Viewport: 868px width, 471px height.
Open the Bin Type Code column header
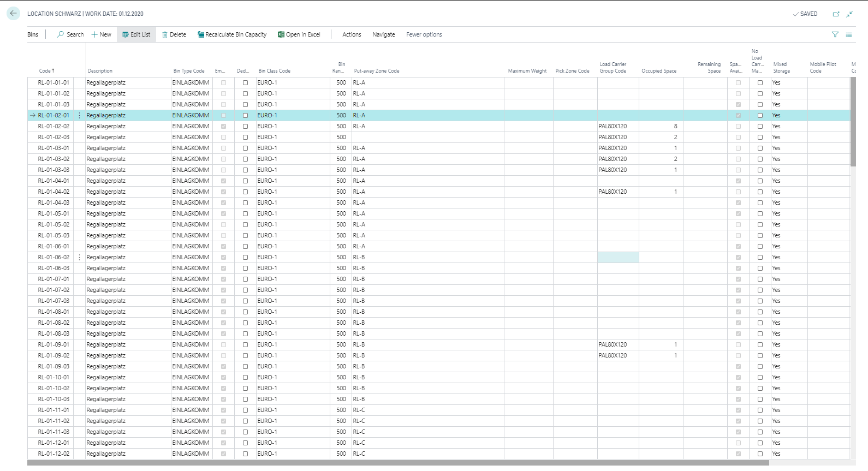tap(189, 71)
